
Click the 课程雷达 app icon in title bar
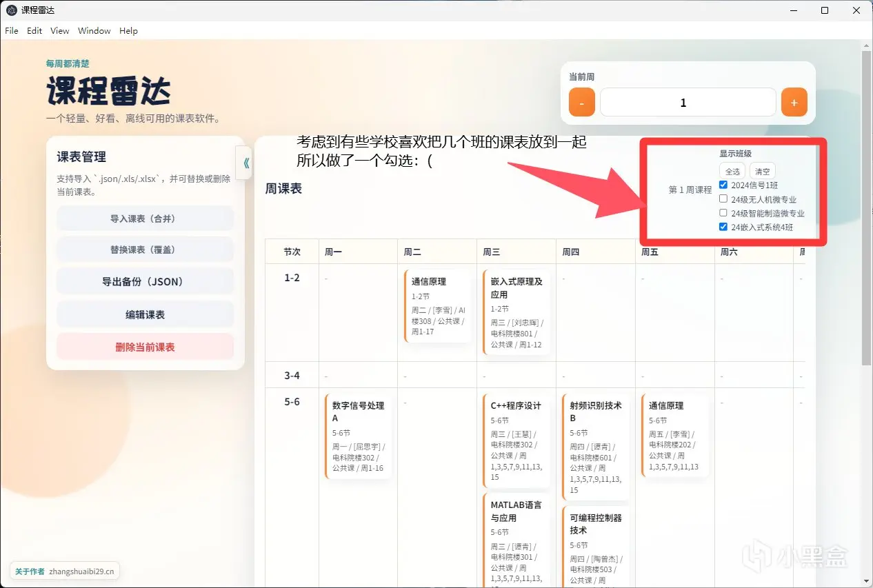11,10
